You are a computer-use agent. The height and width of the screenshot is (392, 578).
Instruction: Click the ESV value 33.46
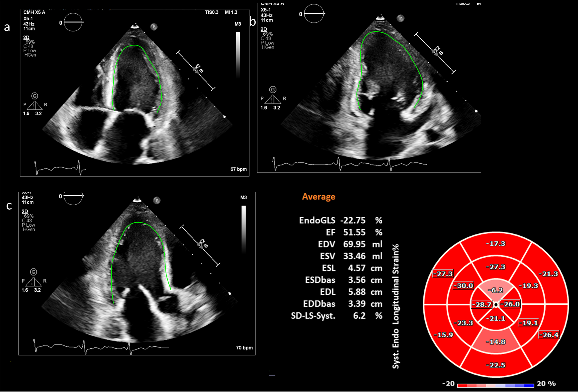(x=354, y=256)
